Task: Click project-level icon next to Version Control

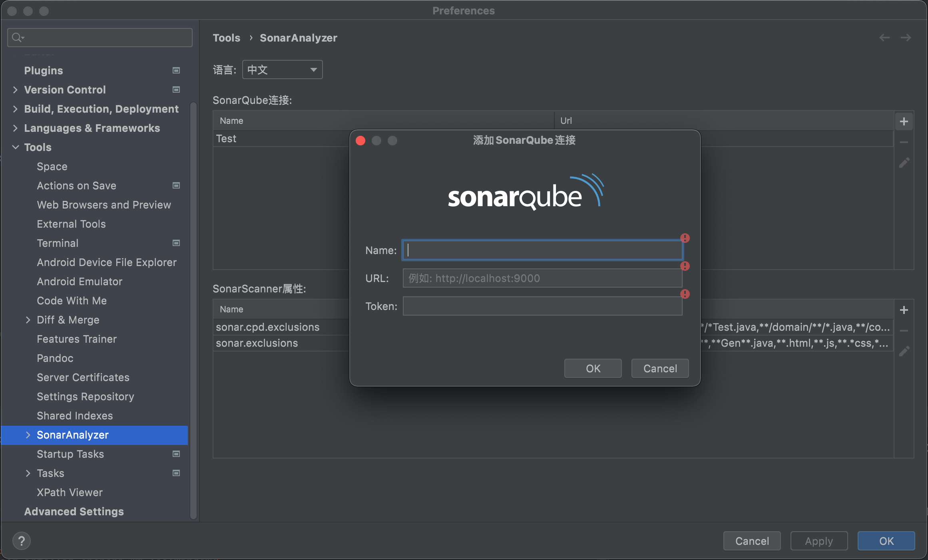Action: (176, 89)
